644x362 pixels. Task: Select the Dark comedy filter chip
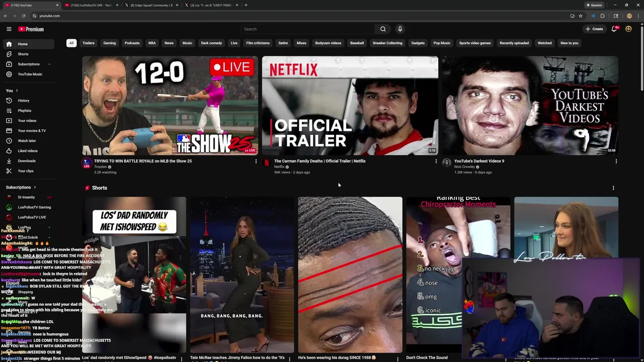[x=211, y=43]
